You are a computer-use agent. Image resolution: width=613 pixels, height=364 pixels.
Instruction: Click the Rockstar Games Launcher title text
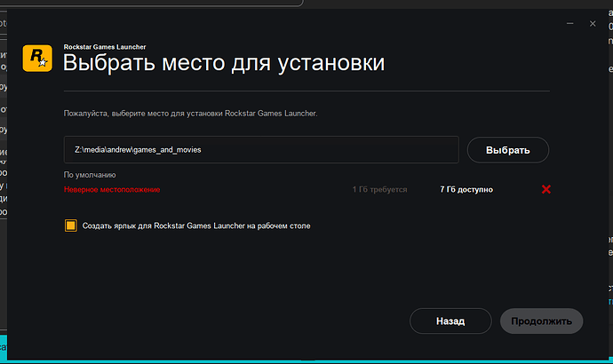tap(105, 47)
